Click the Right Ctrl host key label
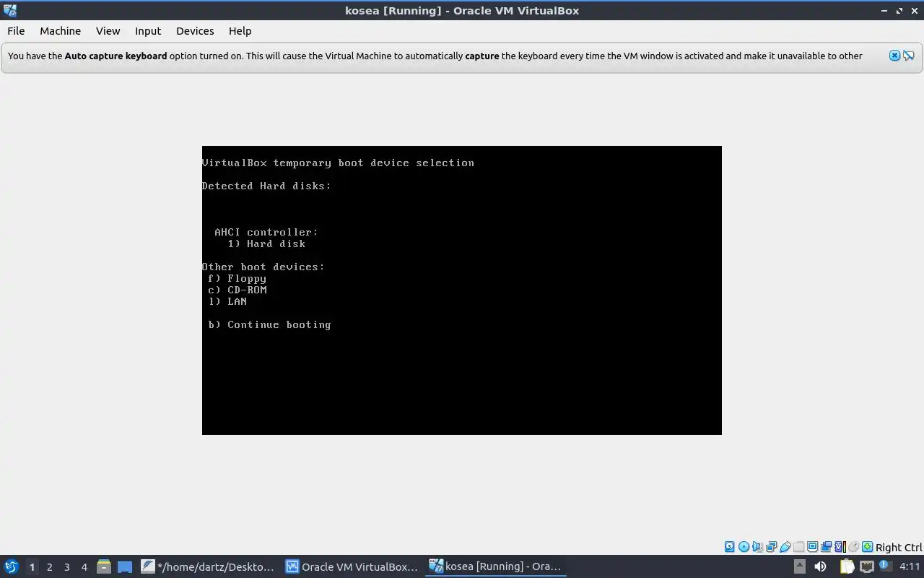The image size is (924, 578). click(x=899, y=548)
